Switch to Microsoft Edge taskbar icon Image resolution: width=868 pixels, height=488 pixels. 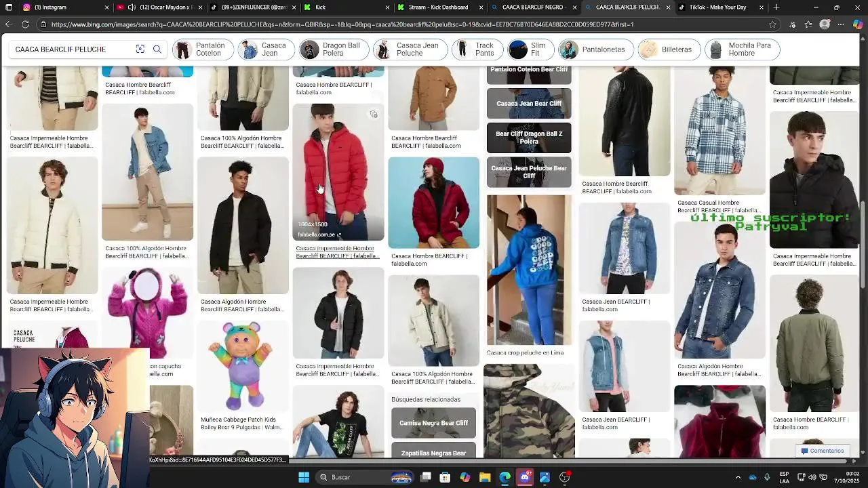point(505,477)
